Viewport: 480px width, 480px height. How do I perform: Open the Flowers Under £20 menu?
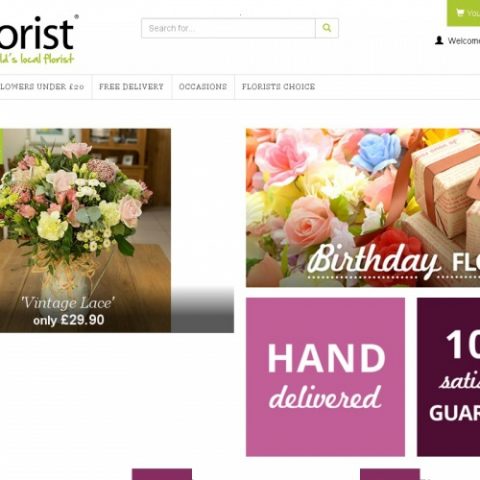[42, 87]
